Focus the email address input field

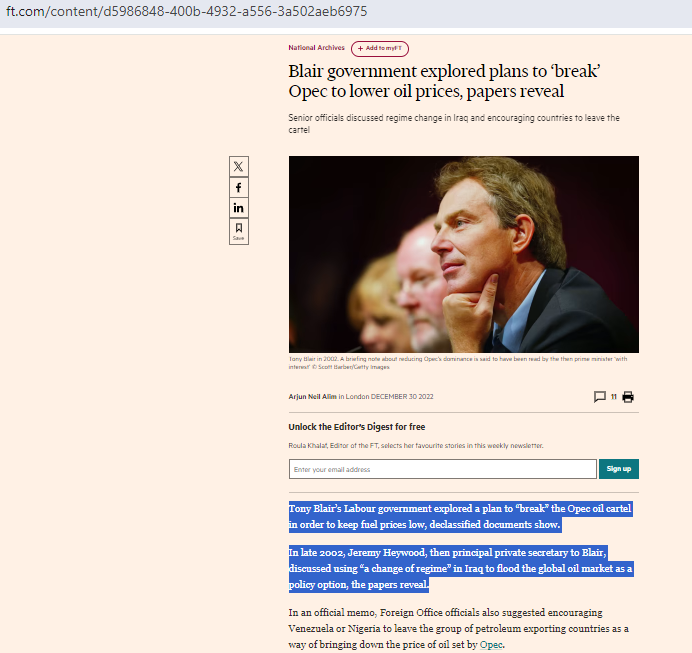click(x=443, y=469)
